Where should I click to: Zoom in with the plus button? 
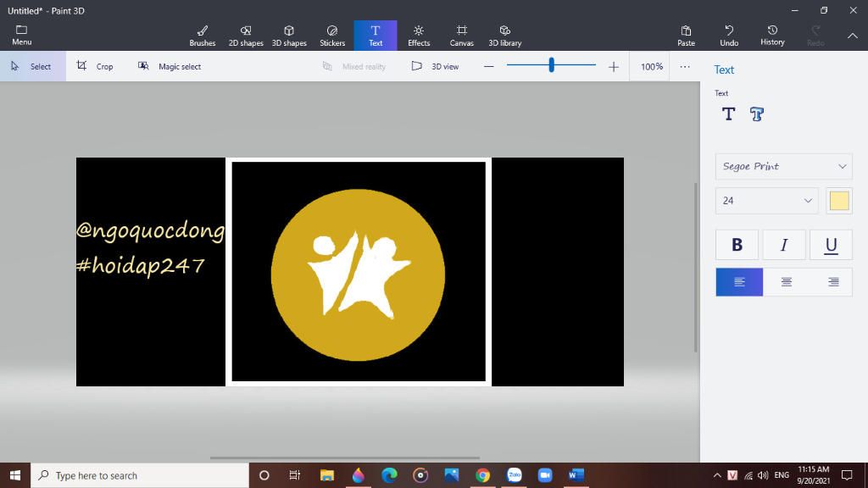click(x=614, y=66)
